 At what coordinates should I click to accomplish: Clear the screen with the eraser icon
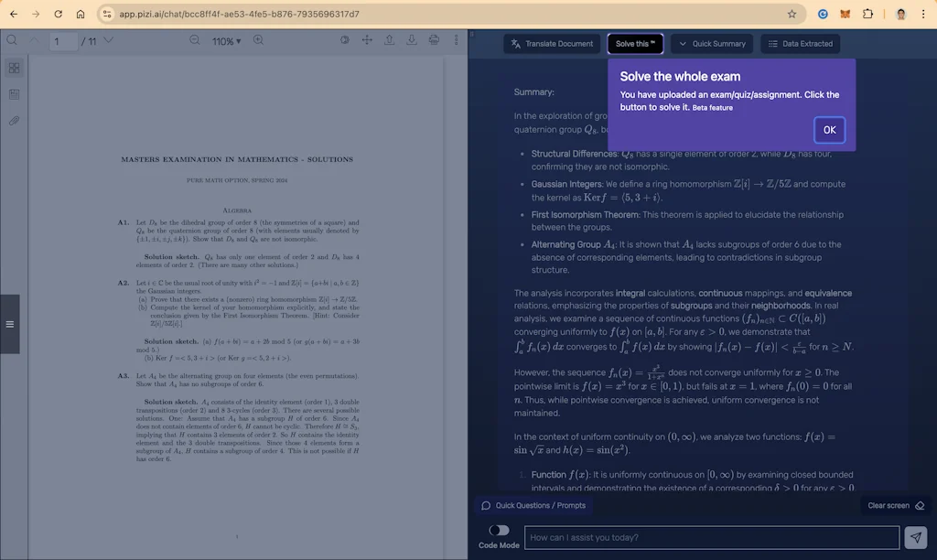point(920,505)
